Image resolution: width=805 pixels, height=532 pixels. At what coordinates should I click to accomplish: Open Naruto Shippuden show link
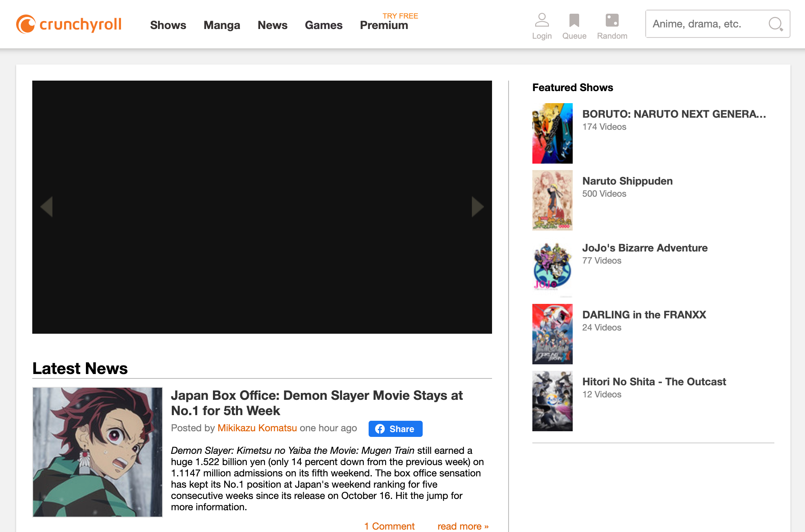tap(628, 181)
